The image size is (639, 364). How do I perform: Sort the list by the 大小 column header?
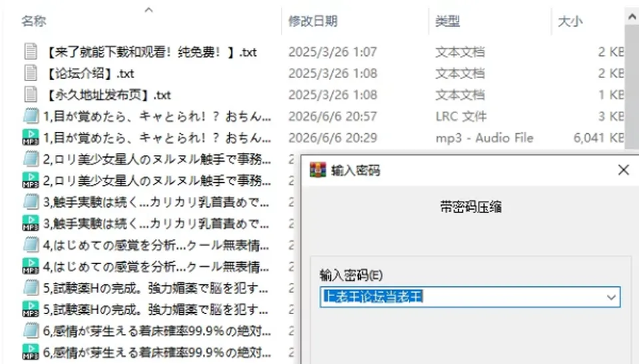(570, 21)
